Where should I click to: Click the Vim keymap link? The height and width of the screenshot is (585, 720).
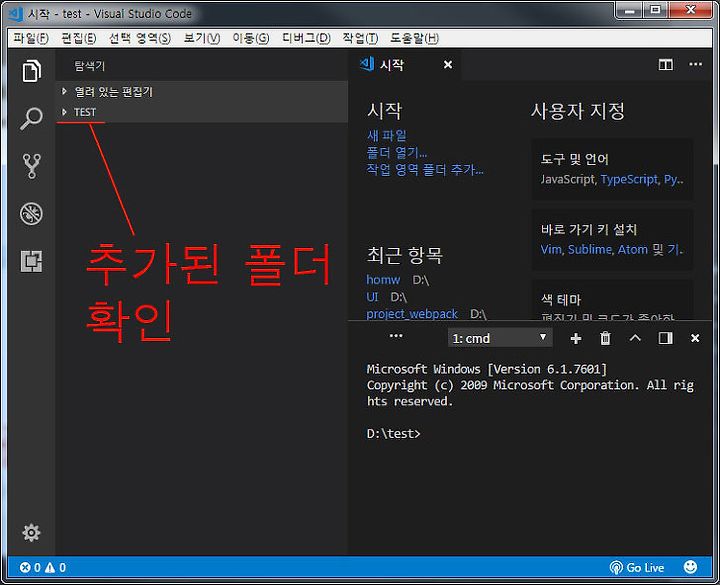[x=551, y=249]
